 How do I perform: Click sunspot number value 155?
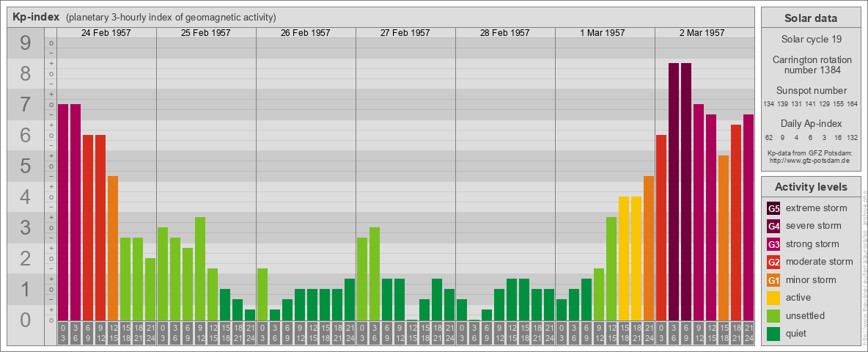838,104
